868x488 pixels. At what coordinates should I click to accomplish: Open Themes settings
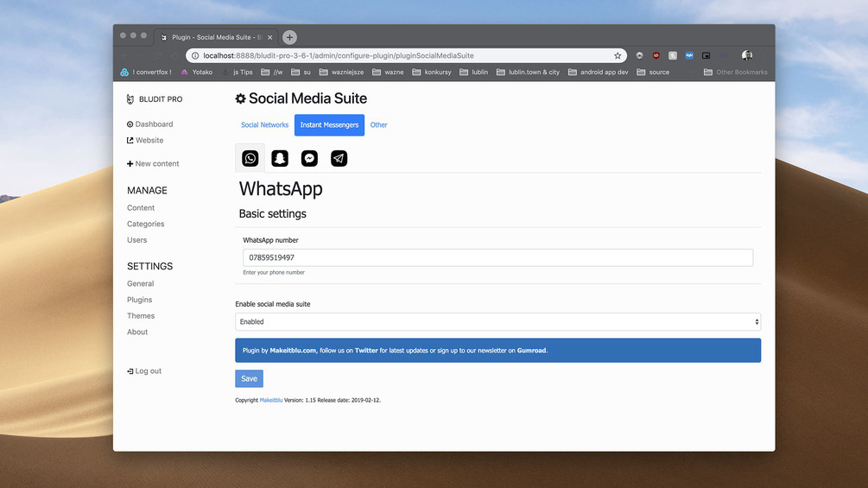click(x=141, y=315)
